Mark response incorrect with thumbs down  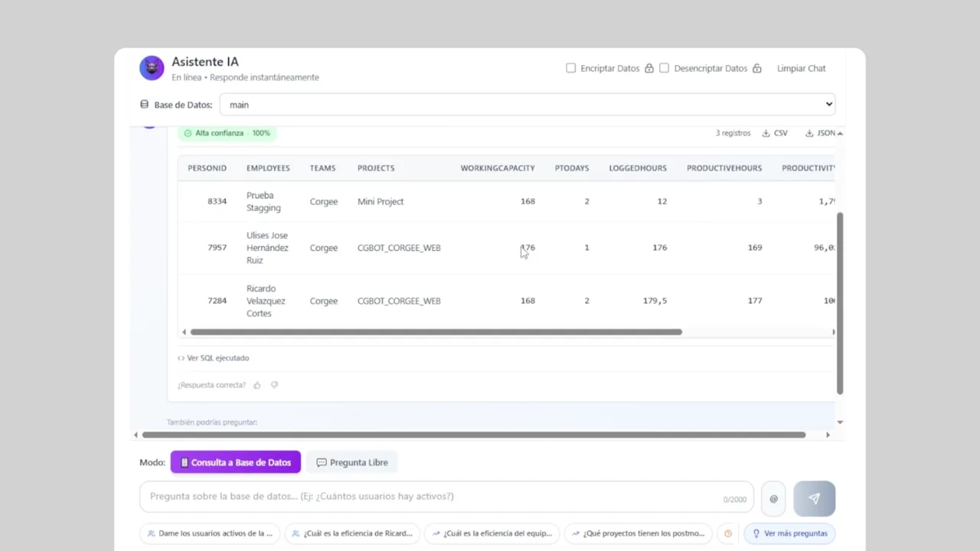274,385
